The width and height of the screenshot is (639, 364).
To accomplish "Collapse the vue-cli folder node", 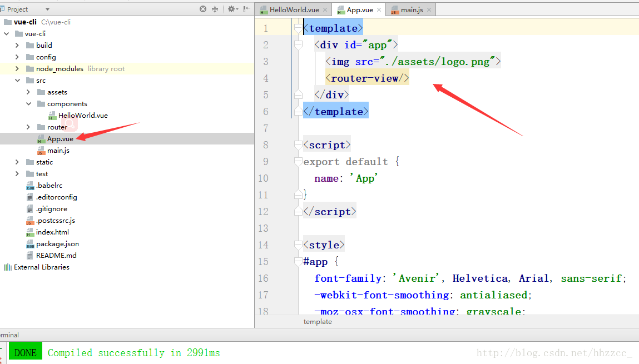I will pos(7,34).
